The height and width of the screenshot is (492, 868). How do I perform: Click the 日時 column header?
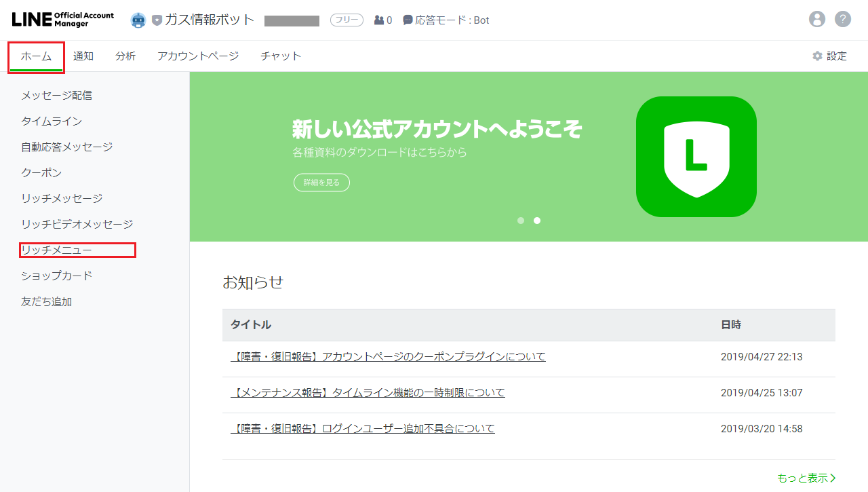click(731, 324)
